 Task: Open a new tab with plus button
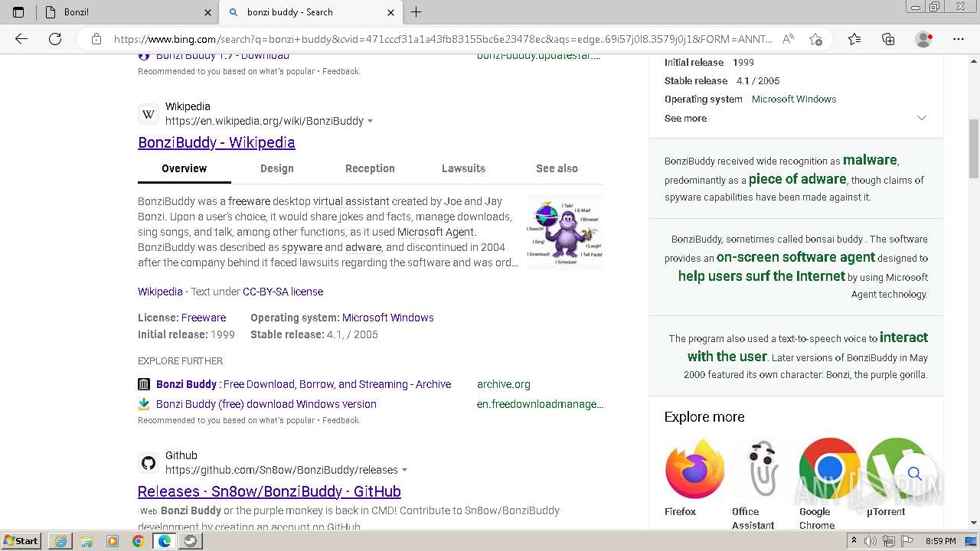(x=416, y=12)
